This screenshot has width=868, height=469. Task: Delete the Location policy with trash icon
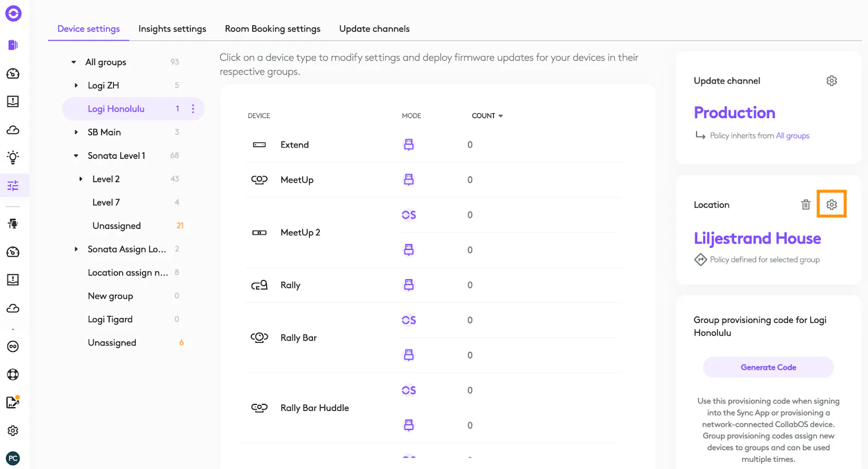[x=806, y=204]
